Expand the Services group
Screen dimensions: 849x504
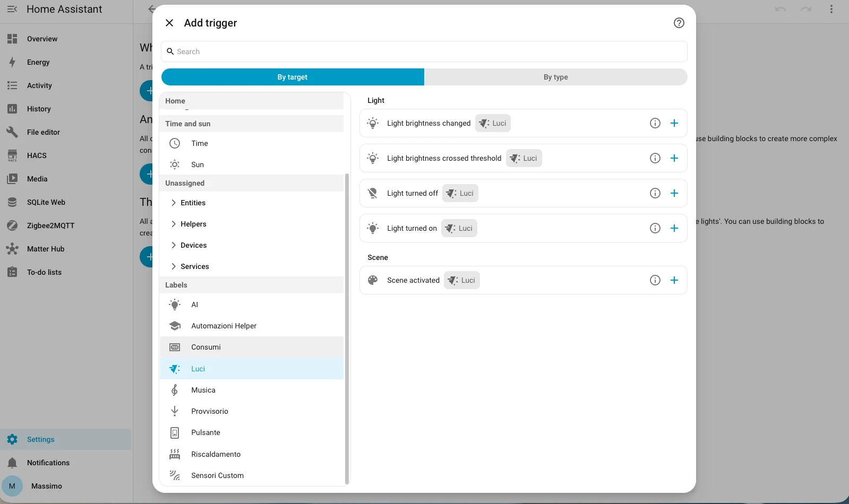point(252,266)
